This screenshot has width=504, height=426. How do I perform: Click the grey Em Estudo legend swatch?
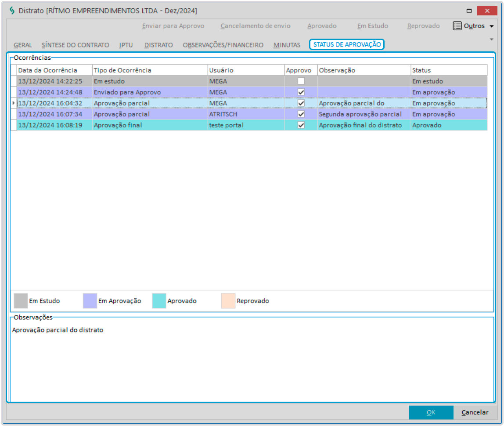21,301
